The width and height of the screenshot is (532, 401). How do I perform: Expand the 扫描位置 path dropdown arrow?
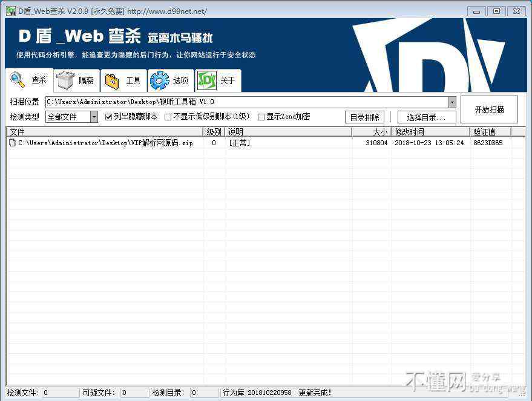point(452,102)
